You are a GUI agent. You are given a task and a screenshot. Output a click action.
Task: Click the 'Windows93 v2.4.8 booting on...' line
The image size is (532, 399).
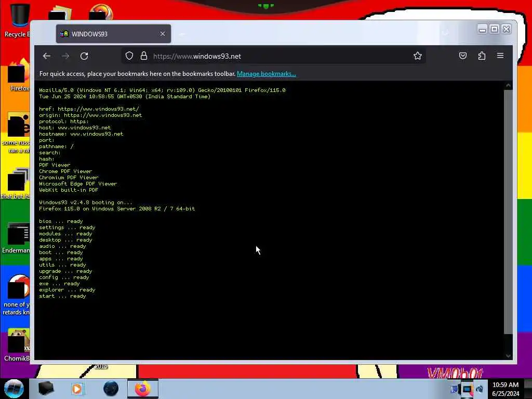pos(86,203)
